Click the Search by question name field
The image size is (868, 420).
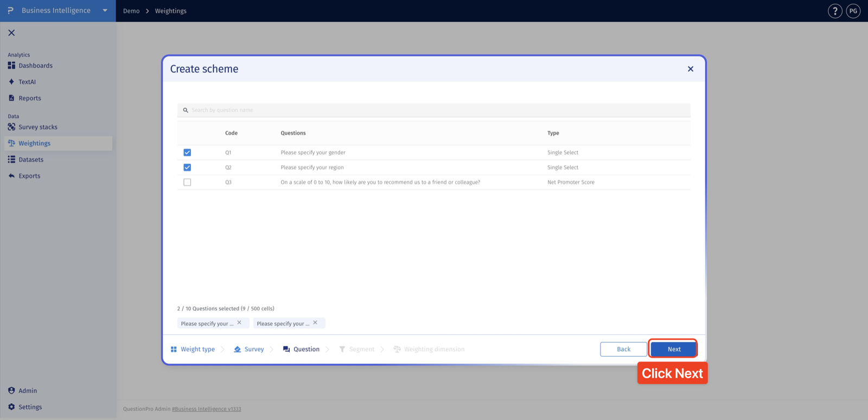point(434,110)
